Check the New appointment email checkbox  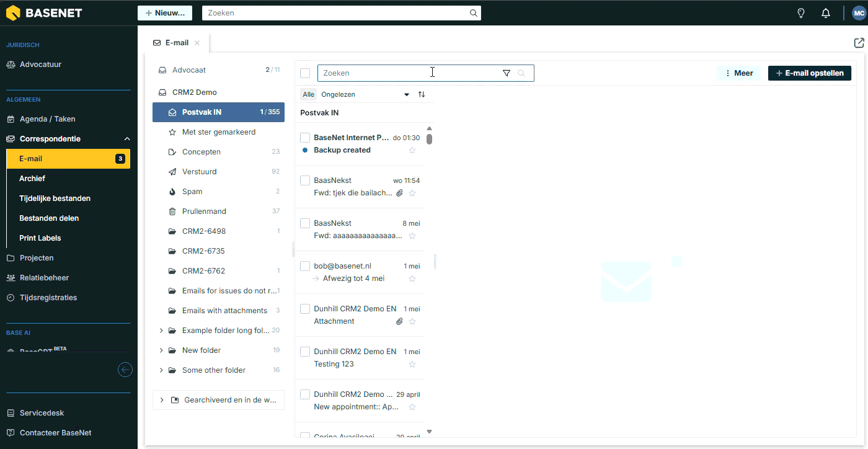click(x=305, y=394)
